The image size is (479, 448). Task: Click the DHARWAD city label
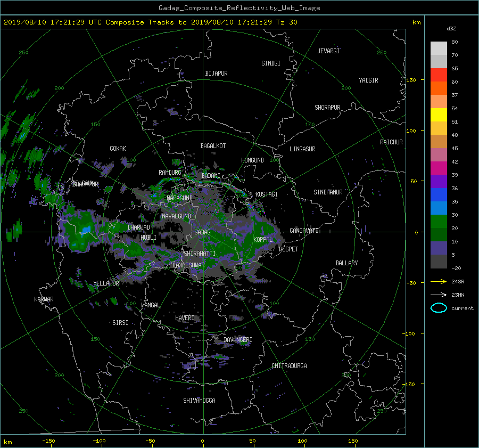[x=138, y=227]
